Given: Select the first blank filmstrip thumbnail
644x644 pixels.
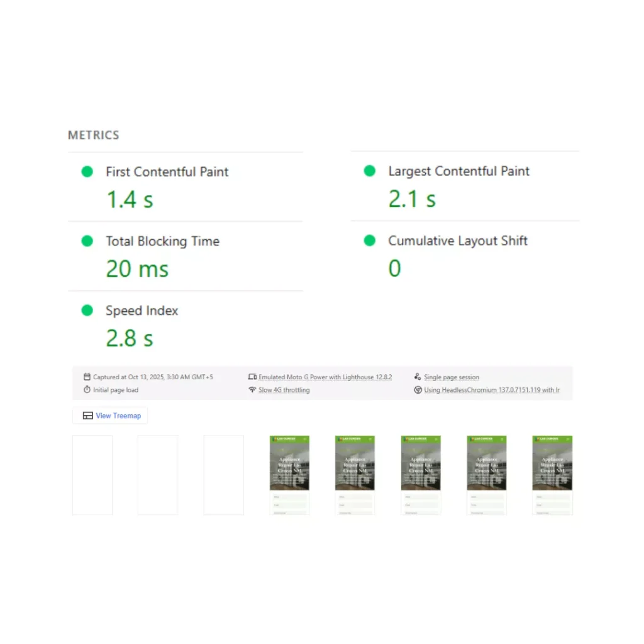Looking at the screenshot, I should [x=92, y=475].
